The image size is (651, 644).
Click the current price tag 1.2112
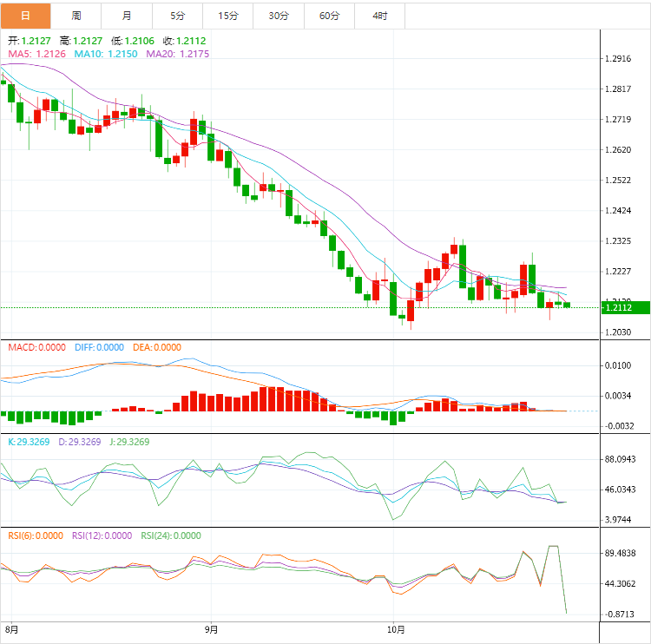[x=618, y=307]
